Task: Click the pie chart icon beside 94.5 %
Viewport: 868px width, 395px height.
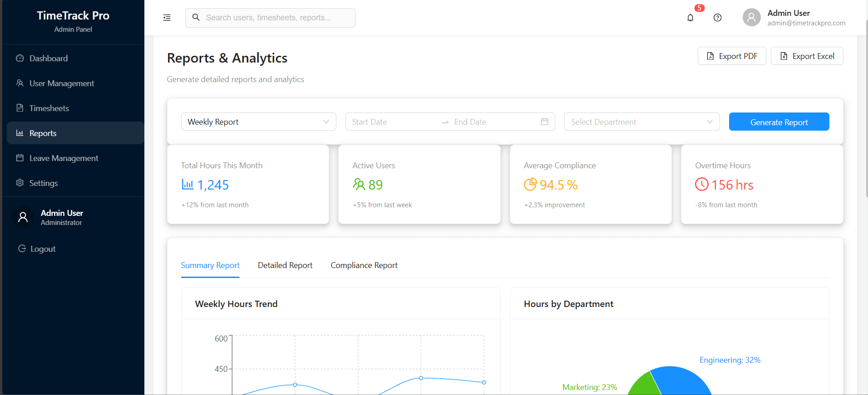Action: (530, 184)
